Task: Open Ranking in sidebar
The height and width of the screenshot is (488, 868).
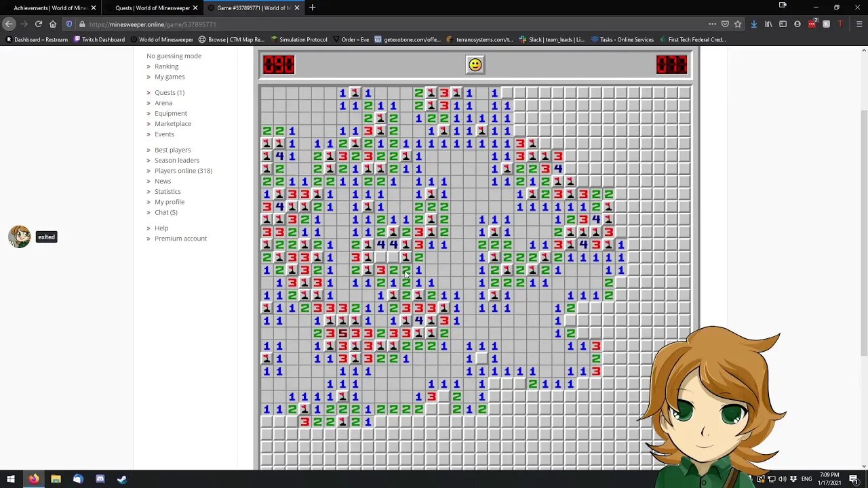Action: (166, 66)
